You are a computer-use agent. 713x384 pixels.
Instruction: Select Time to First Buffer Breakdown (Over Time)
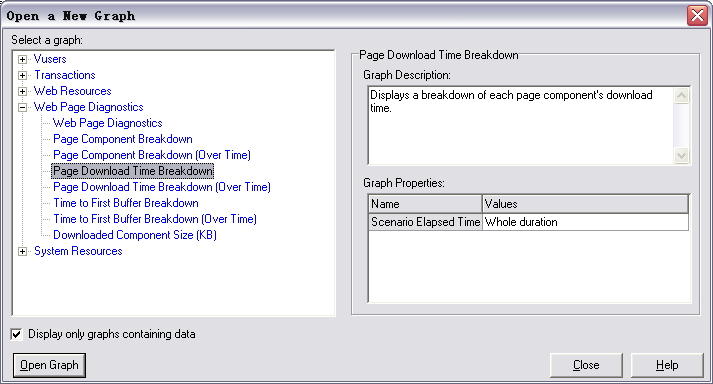[x=155, y=219]
